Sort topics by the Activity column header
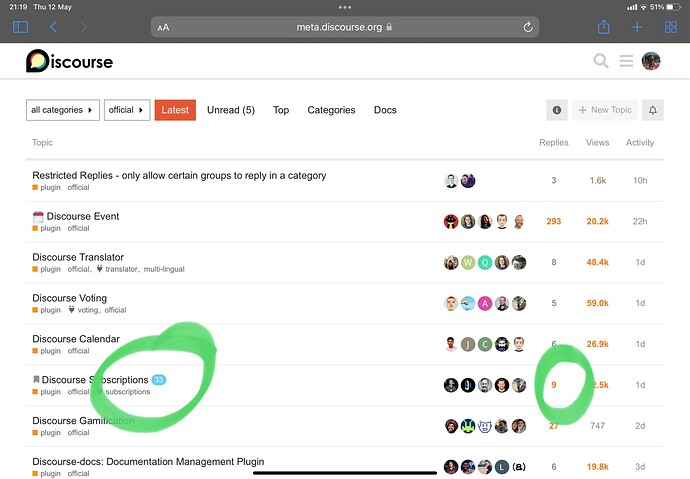 (x=640, y=143)
